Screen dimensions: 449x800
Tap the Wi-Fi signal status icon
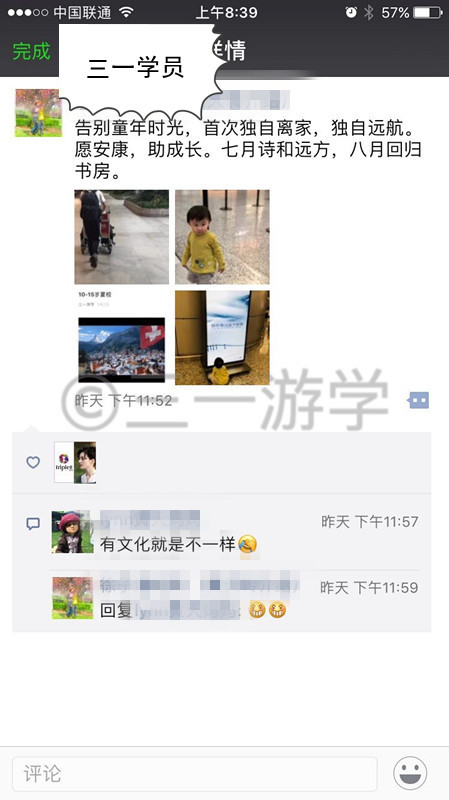[x=126, y=12]
